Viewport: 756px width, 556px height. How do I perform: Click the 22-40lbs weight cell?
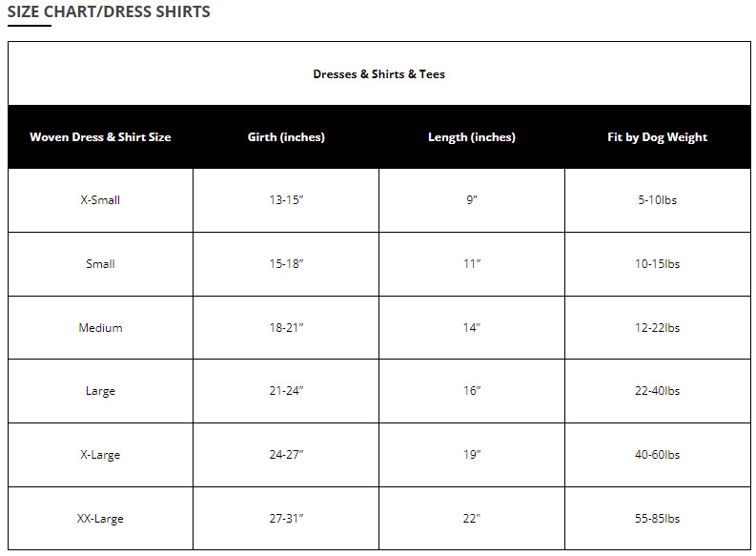pos(657,391)
